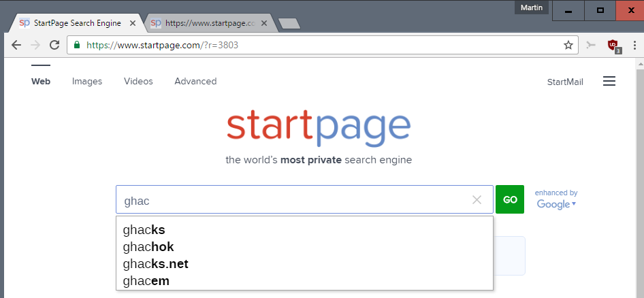Reload the StartPage page
Viewport: 644px width, 298px height.
click(x=54, y=45)
